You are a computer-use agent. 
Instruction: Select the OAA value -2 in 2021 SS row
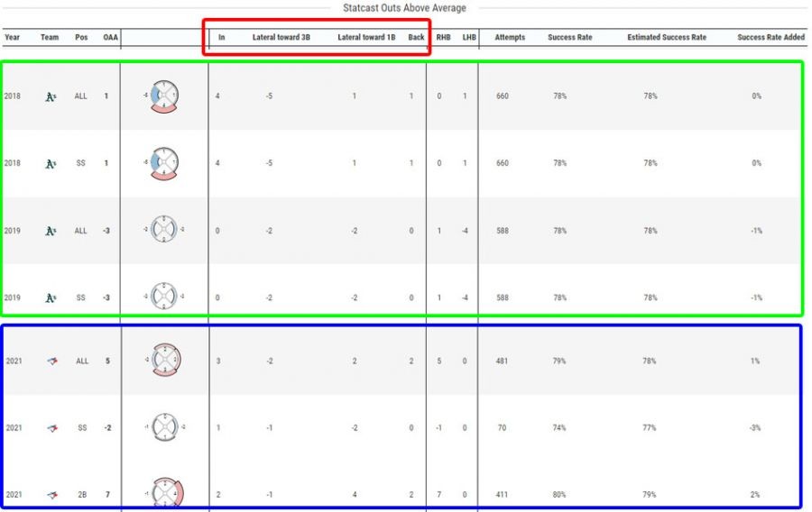(107, 427)
